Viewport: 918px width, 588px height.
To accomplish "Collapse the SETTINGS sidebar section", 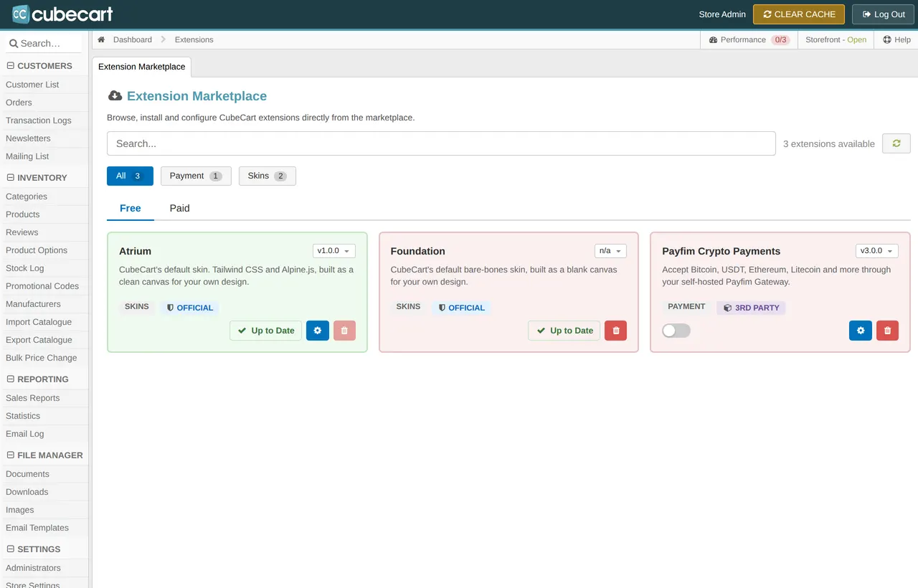I will point(34,549).
